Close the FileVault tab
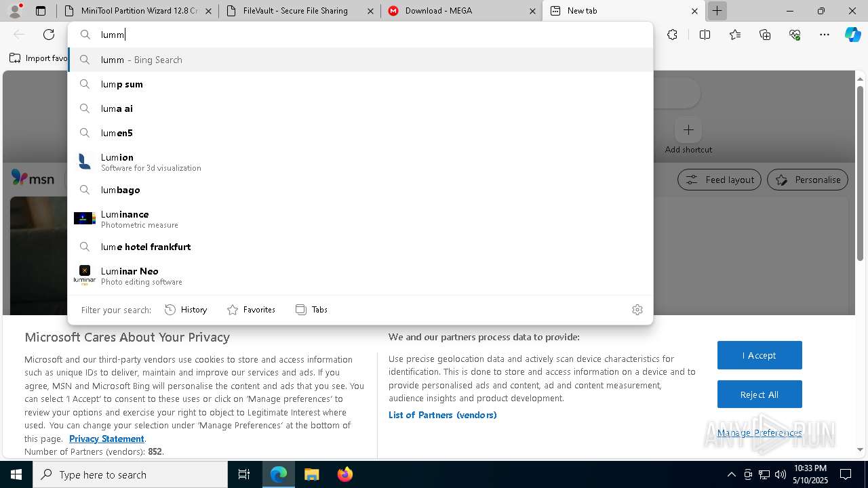Screen dimensions: 868x488 coord(370,11)
